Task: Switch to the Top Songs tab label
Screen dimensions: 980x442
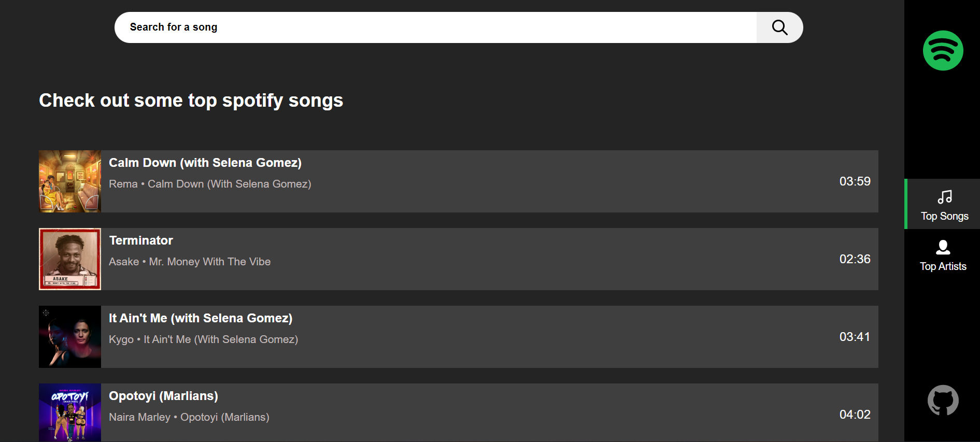Action: (944, 216)
